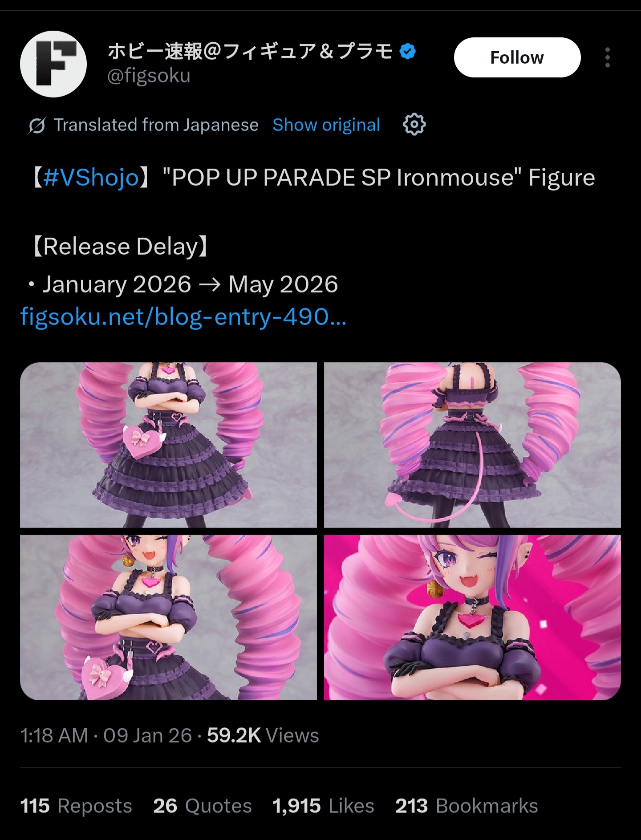
Task: View crossed-arms figure photo on gray background
Action: (x=168, y=617)
